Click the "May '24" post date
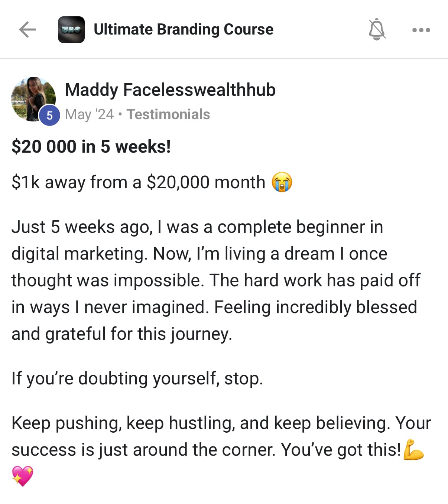 pos(89,114)
